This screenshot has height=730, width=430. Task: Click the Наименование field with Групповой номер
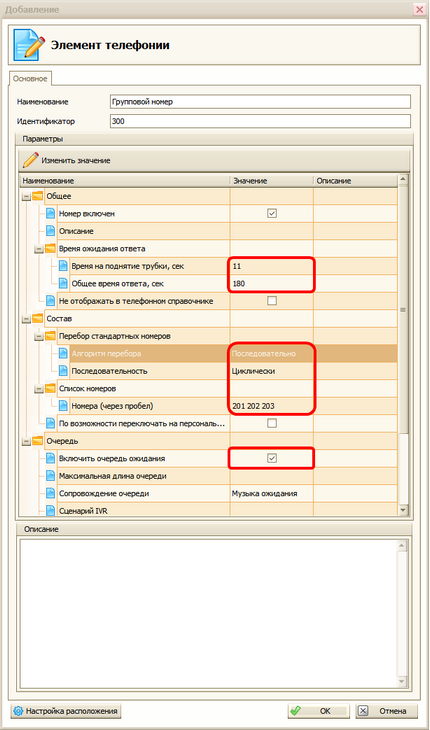pos(260,101)
